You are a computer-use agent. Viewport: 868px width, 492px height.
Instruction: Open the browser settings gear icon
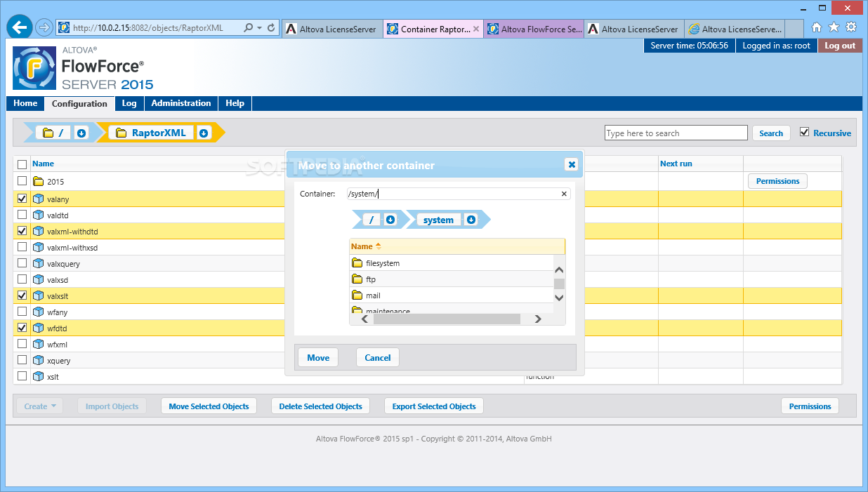[851, 27]
